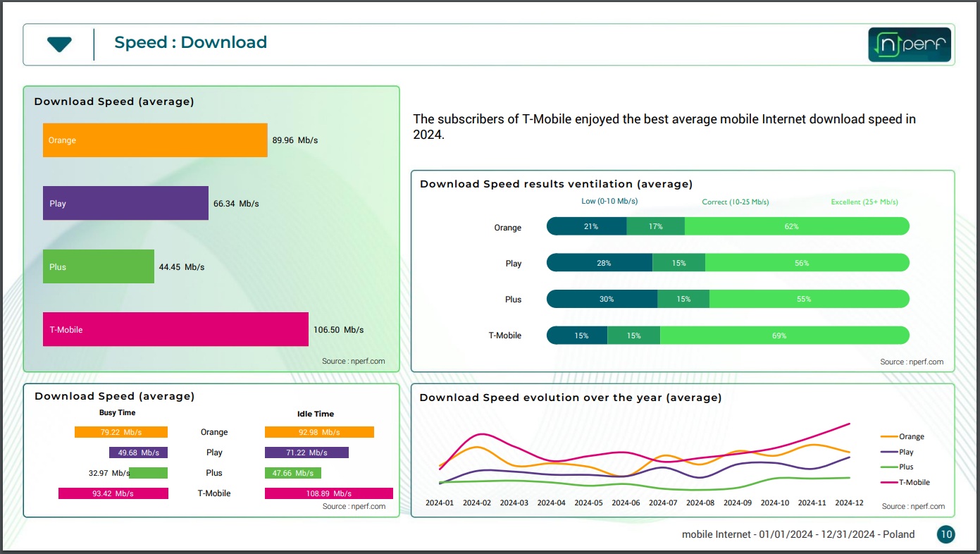Click the Play legend marker in the line chart
The width and height of the screenshot is (980, 554).
[x=889, y=453]
